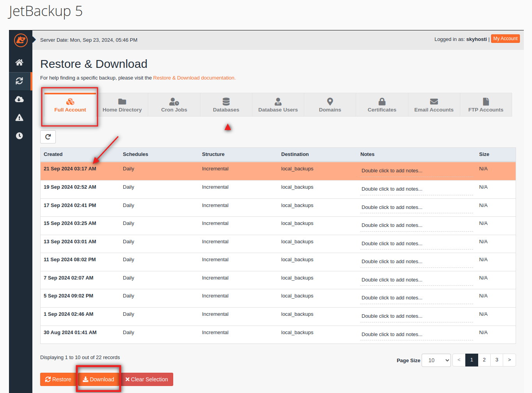The image size is (532, 393).
Task: Select the Full Account tab
Action: (x=70, y=105)
